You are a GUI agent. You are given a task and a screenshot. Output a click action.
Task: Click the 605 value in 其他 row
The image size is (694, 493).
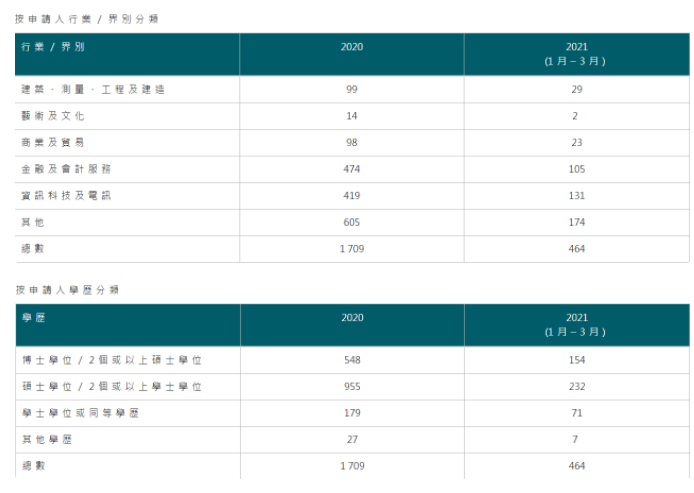click(351, 222)
